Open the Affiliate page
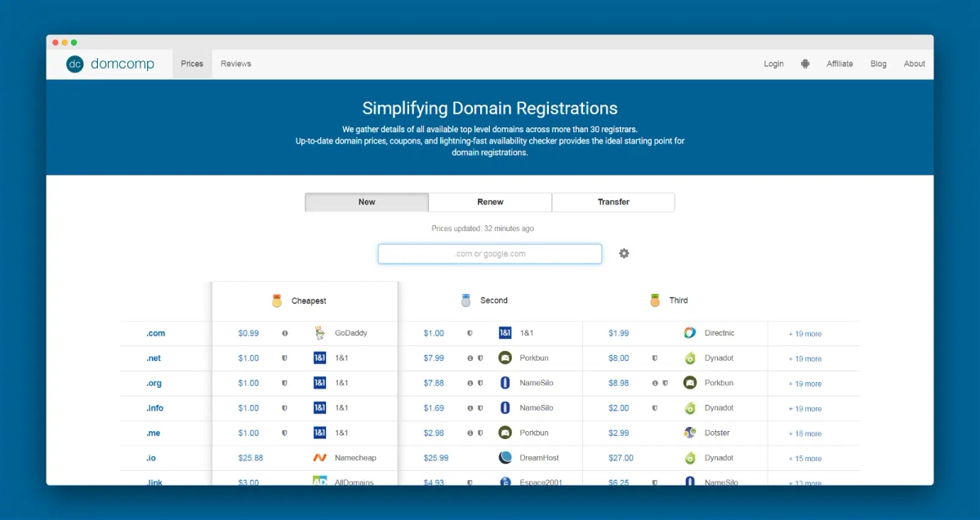The width and height of the screenshot is (980, 520). tap(840, 64)
